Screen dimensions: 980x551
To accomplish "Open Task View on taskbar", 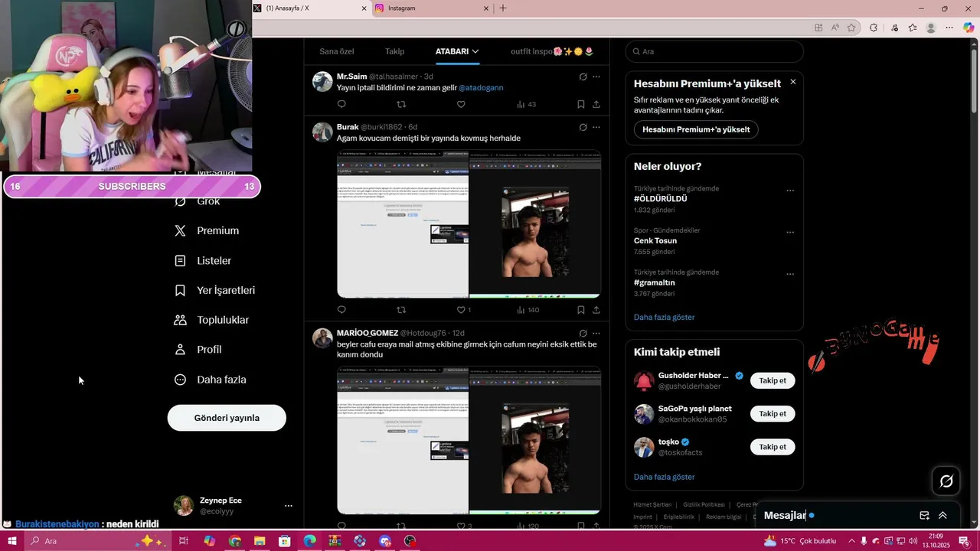I will [x=184, y=541].
